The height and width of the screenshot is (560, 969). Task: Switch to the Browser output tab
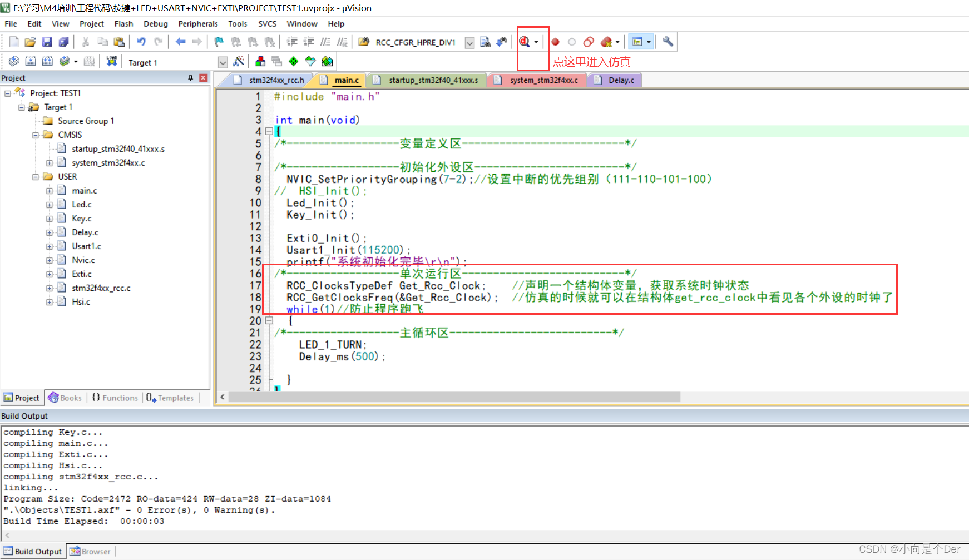[90, 552]
